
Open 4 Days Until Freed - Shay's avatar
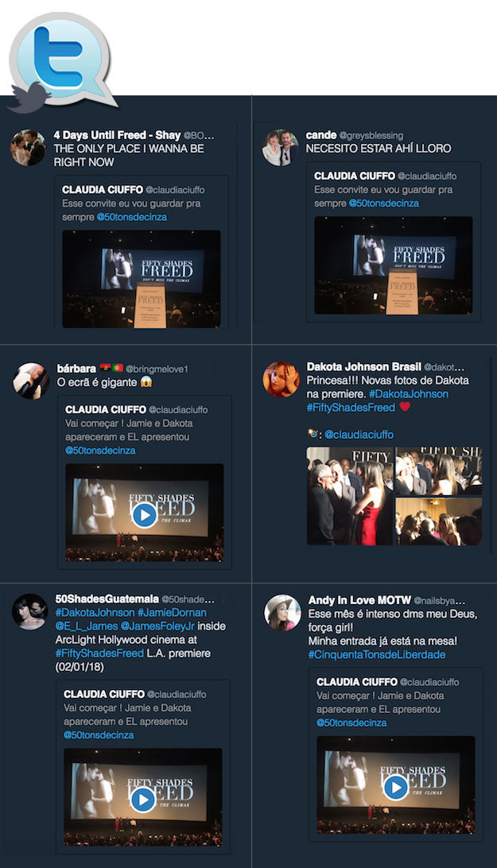click(28, 148)
